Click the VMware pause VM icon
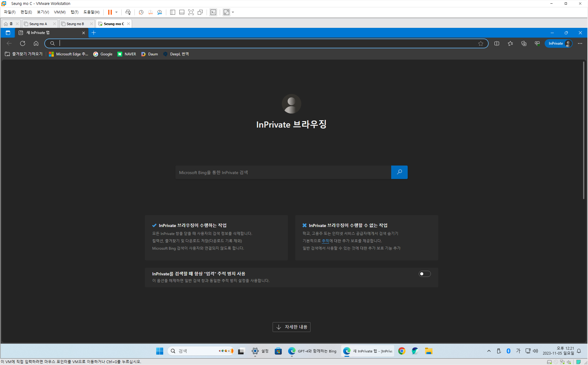The height and width of the screenshot is (365, 588). point(110,12)
